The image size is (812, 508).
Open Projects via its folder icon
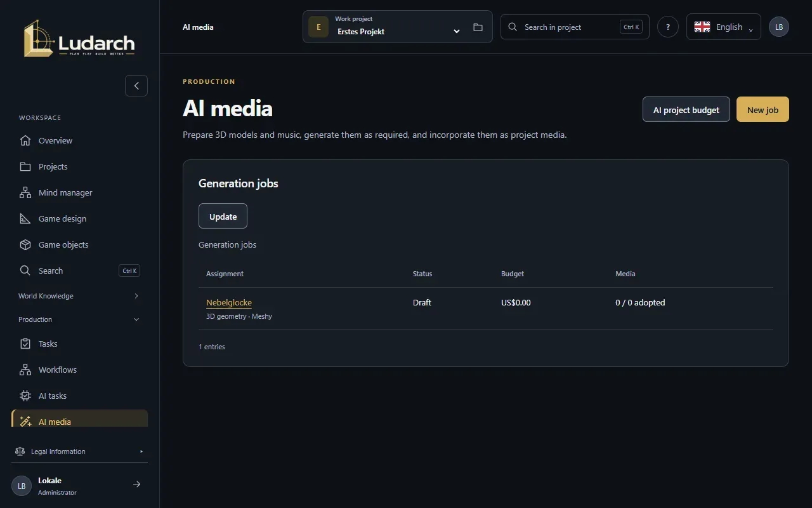[25, 166]
